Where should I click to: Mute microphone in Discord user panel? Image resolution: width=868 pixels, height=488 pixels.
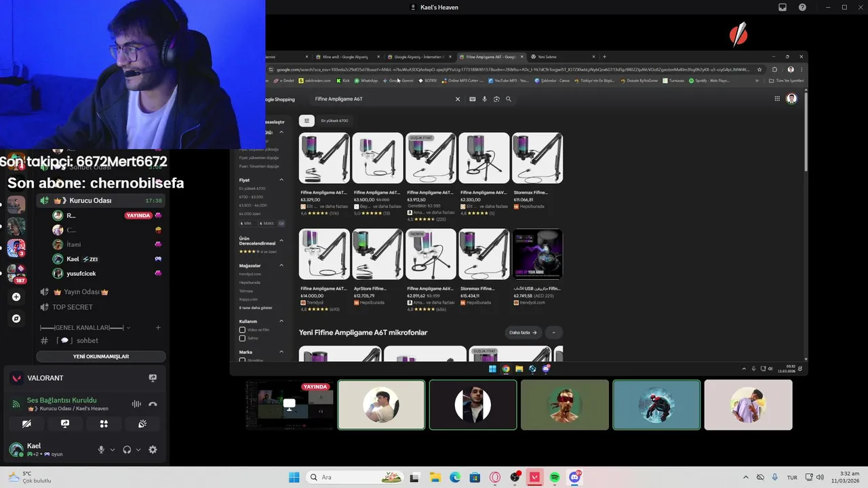[101, 449]
